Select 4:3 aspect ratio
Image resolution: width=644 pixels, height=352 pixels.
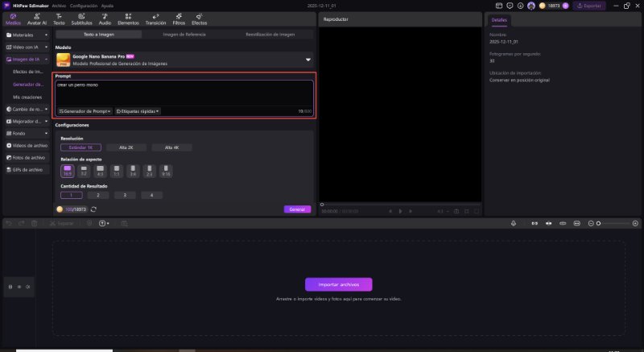point(100,171)
